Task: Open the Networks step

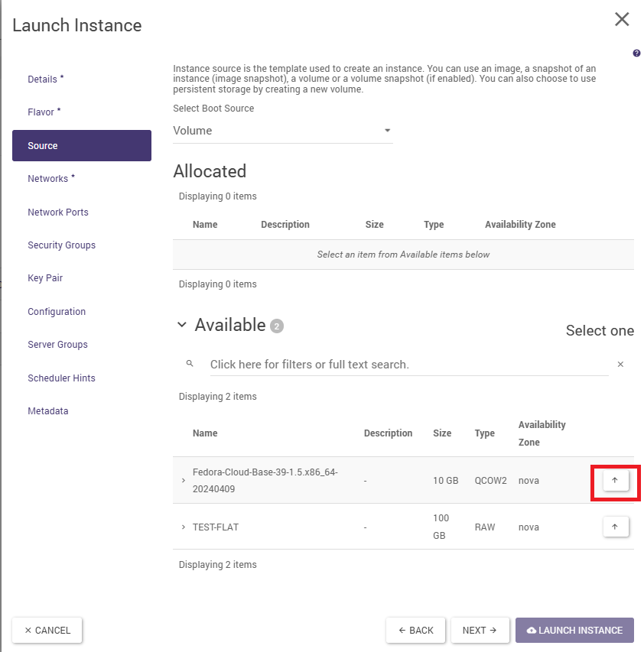Action: (x=50, y=179)
